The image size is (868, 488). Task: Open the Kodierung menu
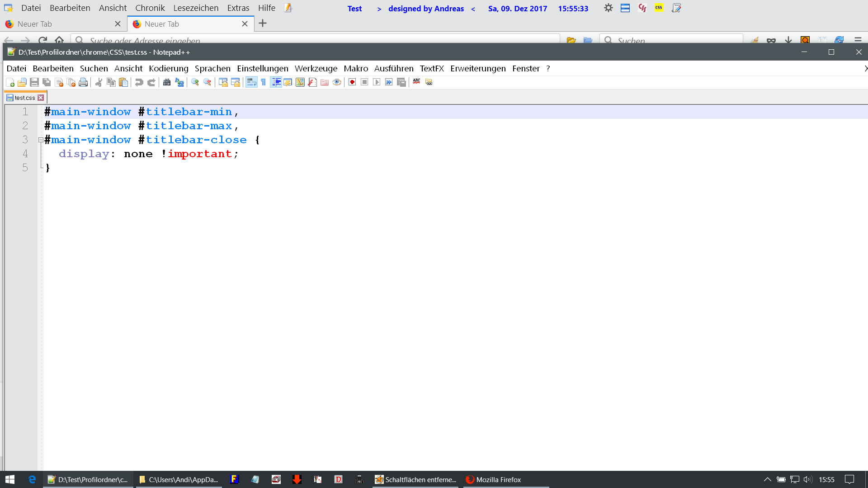(x=168, y=68)
